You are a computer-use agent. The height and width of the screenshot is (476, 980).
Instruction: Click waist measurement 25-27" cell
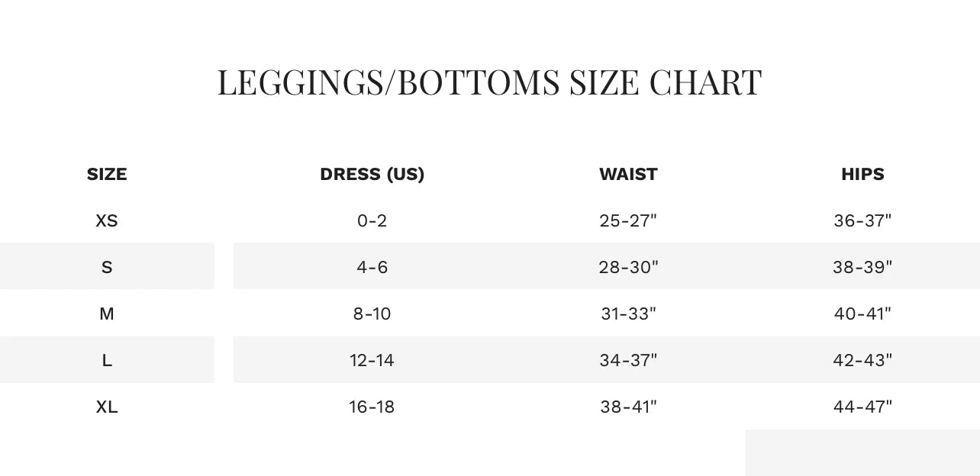628,220
